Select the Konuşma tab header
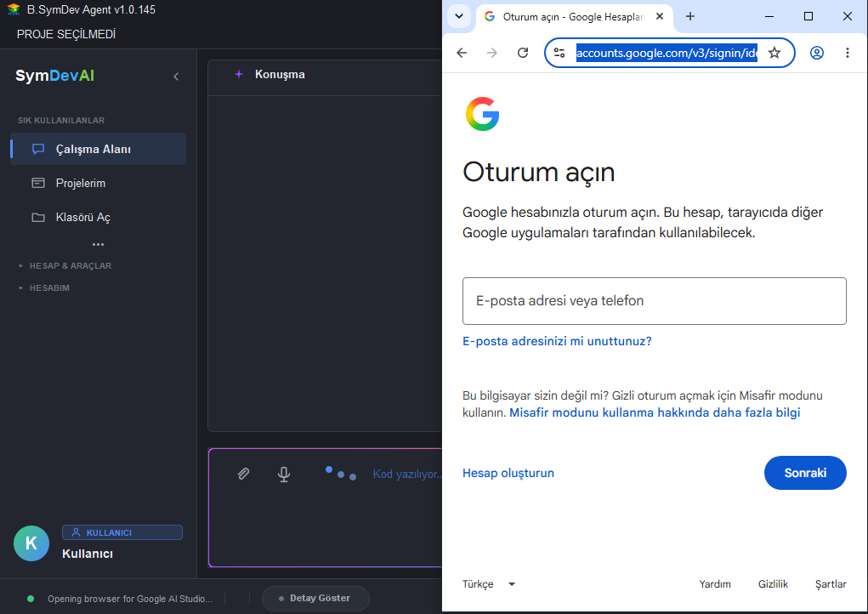Screen dimensions: 868x614 280,74
